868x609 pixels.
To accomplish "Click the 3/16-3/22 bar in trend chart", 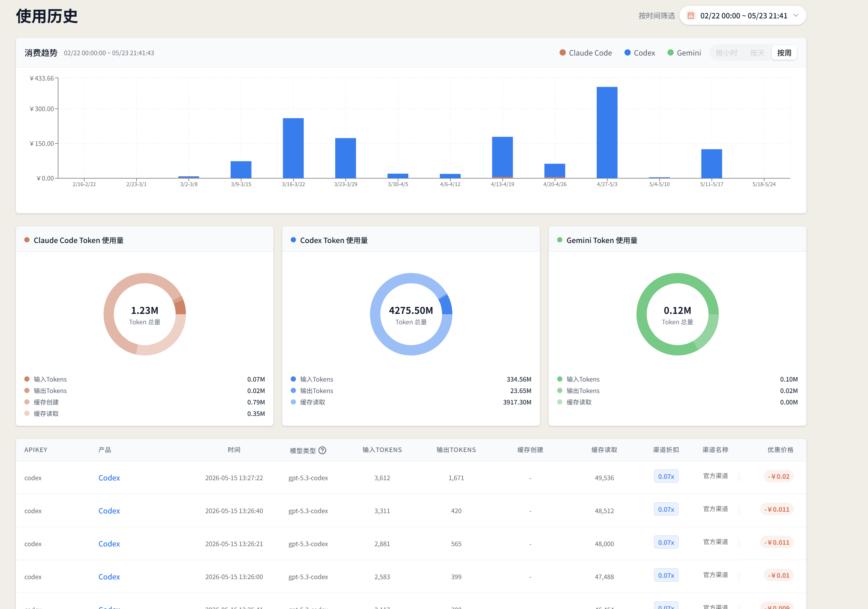I will [x=293, y=148].
